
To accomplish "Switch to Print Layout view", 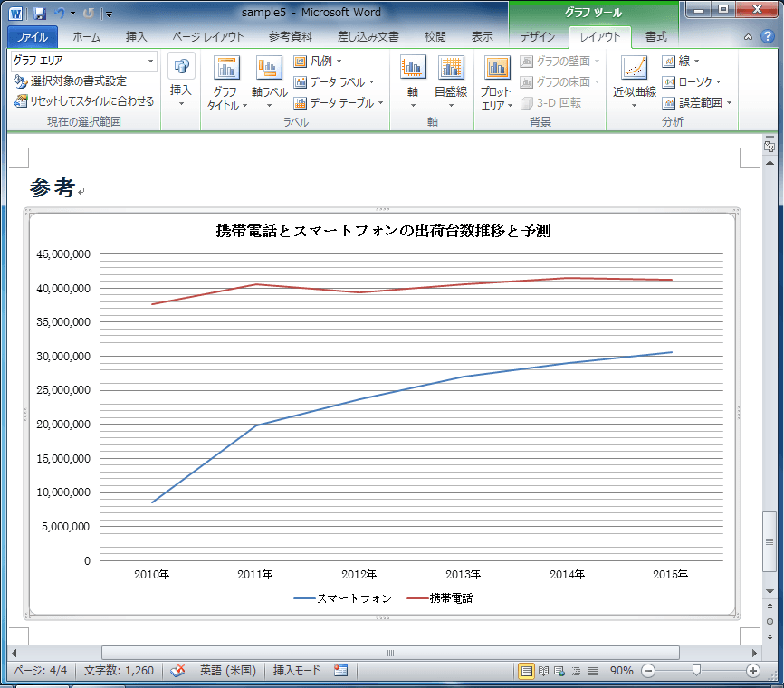I will pyautogui.click(x=527, y=671).
